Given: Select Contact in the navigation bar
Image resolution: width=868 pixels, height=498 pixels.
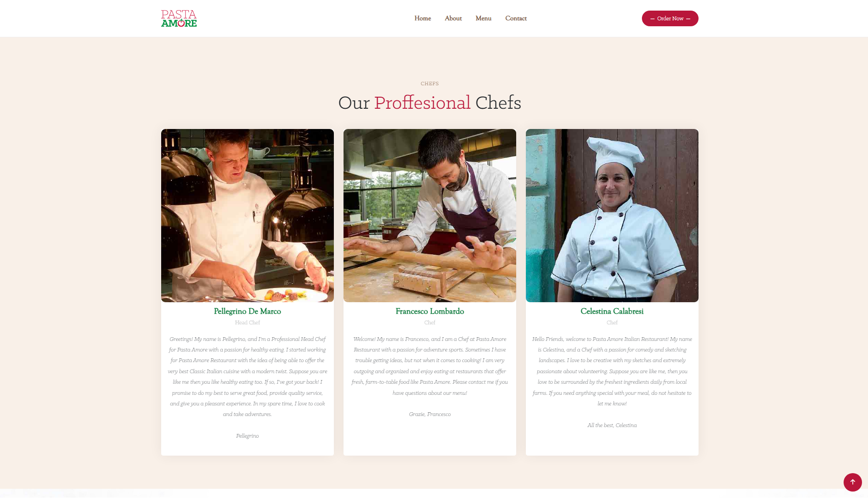Looking at the screenshot, I should point(516,18).
